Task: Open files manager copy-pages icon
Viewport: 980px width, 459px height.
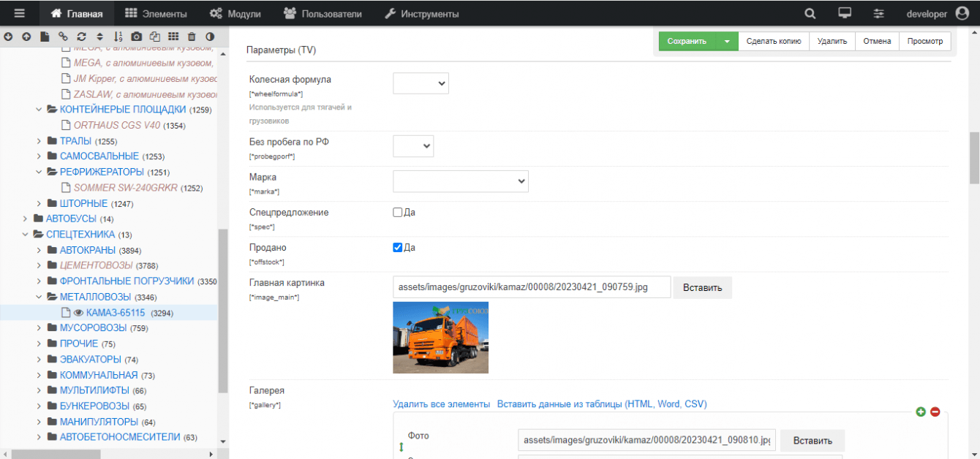Action: [x=155, y=36]
